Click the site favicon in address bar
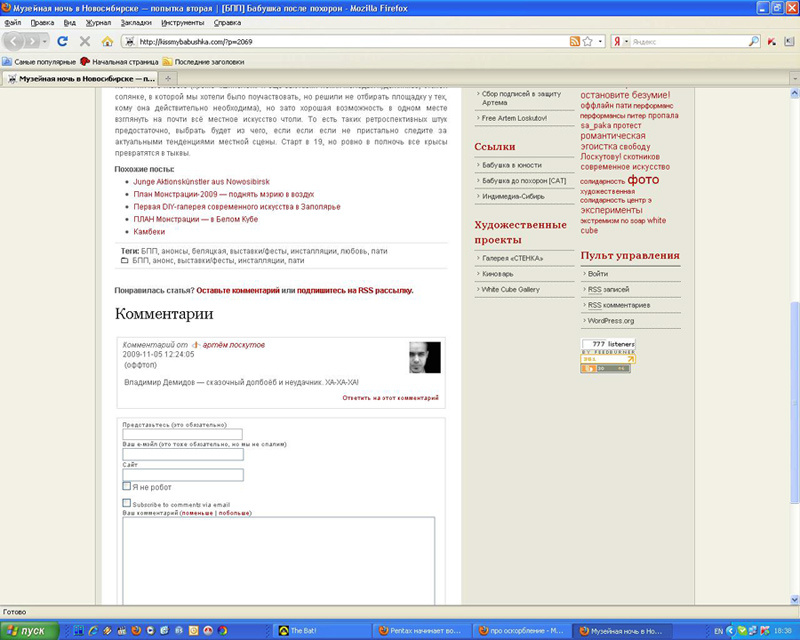The image size is (800, 640). pos(130,41)
